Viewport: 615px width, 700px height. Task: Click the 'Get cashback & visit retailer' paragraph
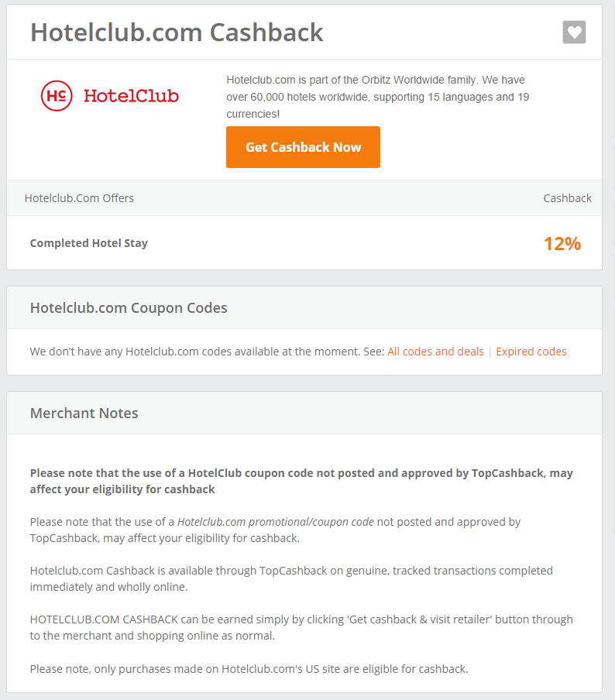[301, 627]
